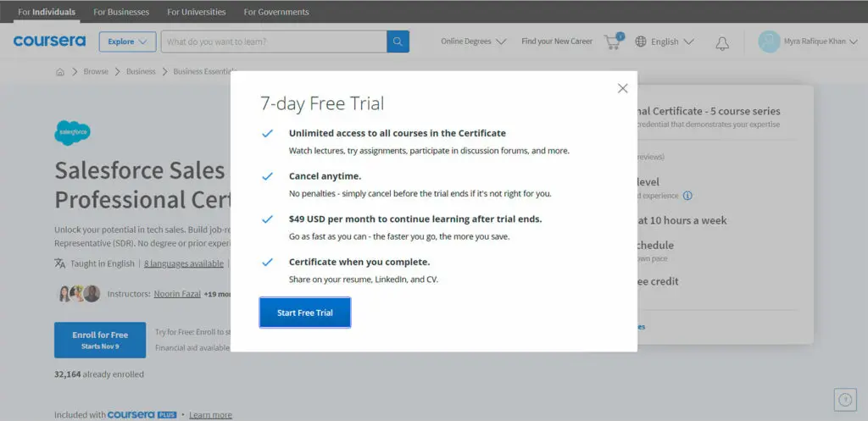
Task: Click 'Unlimited access to all courses' line
Action: pos(398,133)
